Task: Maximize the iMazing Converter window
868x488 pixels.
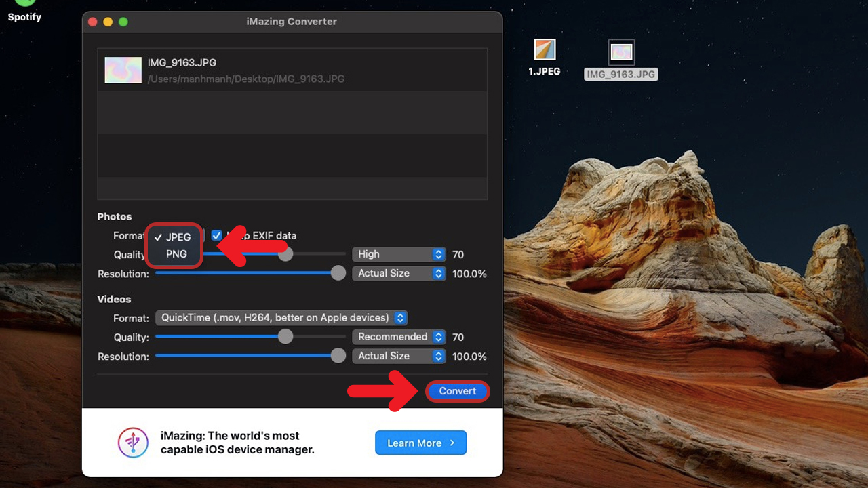Action: click(123, 22)
